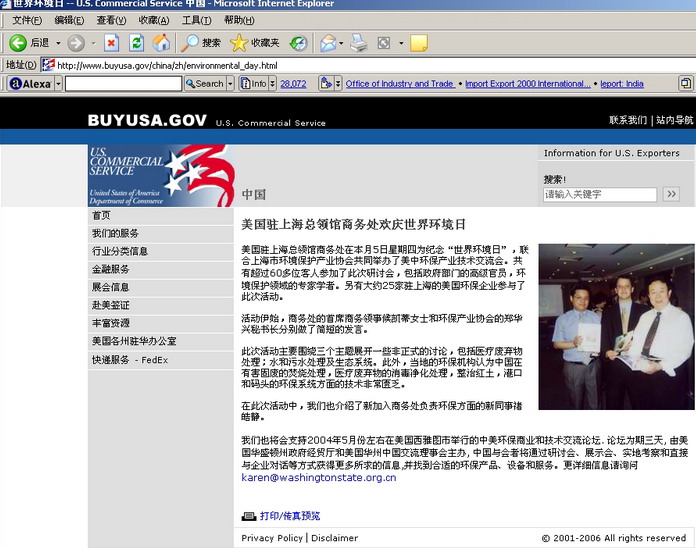Click the karen@washingtonstate.org.cn email link
Screen dimensions: 696x548
(x=319, y=477)
